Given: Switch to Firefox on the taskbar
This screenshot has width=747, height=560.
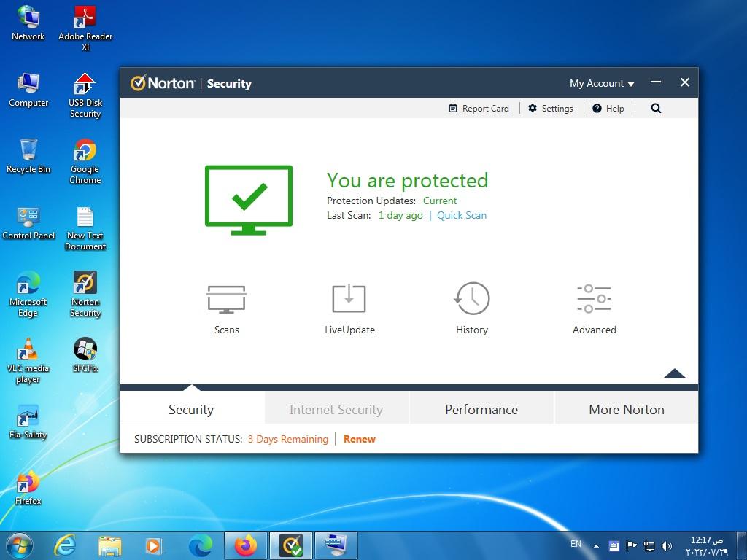Looking at the screenshot, I should [245, 545].
